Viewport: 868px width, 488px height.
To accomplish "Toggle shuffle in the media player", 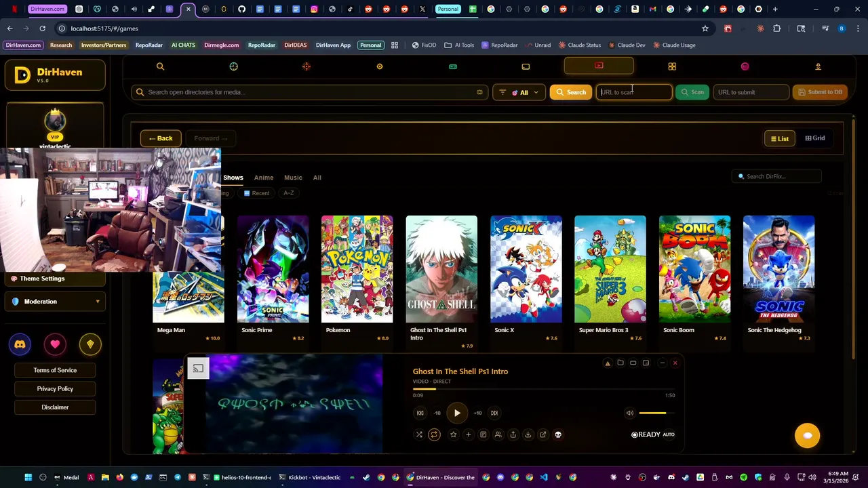I will coord(419,434).
